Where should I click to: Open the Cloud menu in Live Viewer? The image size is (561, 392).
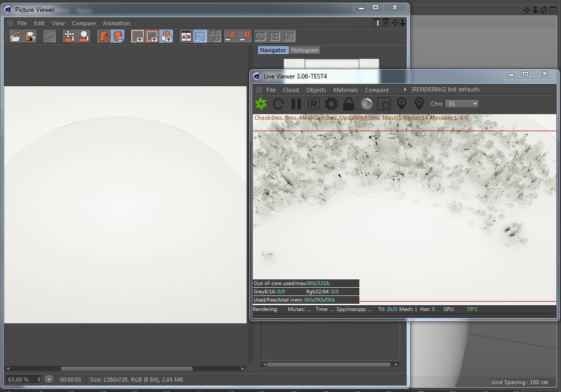[291, 90]
